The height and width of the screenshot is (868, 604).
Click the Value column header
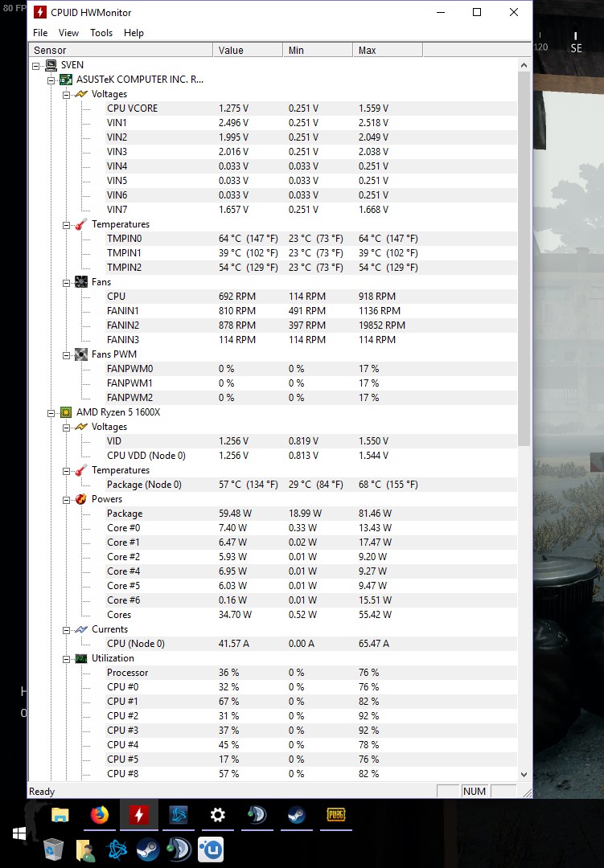click(x=248, y=50)
